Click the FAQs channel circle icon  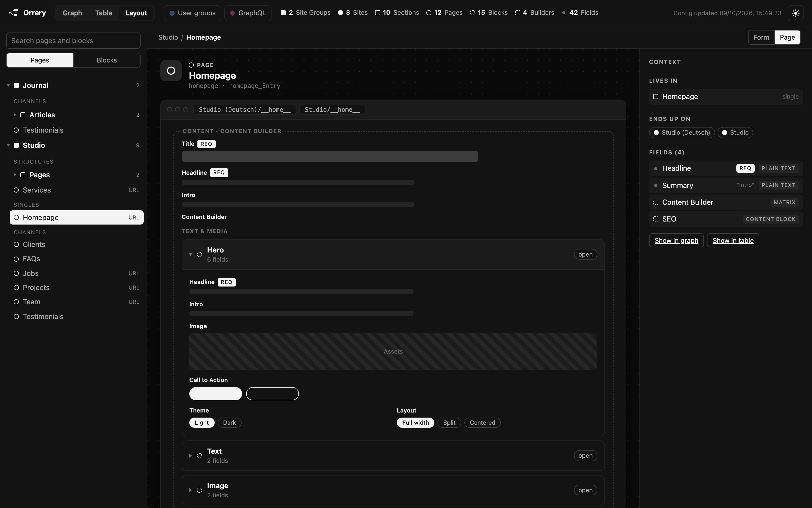tap(16, 259)
